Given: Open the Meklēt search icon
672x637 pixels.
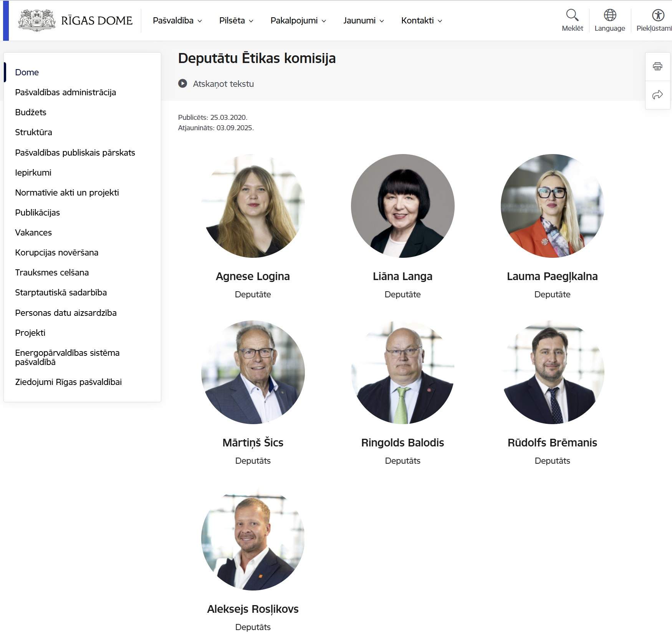Looking at the screenshot, I should tap(572, 15).
